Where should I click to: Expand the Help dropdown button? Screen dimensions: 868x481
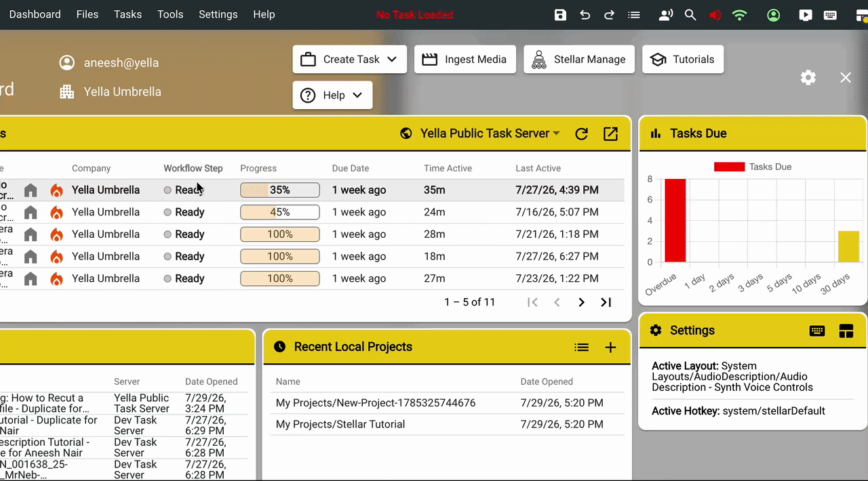(x=332, y=95)
